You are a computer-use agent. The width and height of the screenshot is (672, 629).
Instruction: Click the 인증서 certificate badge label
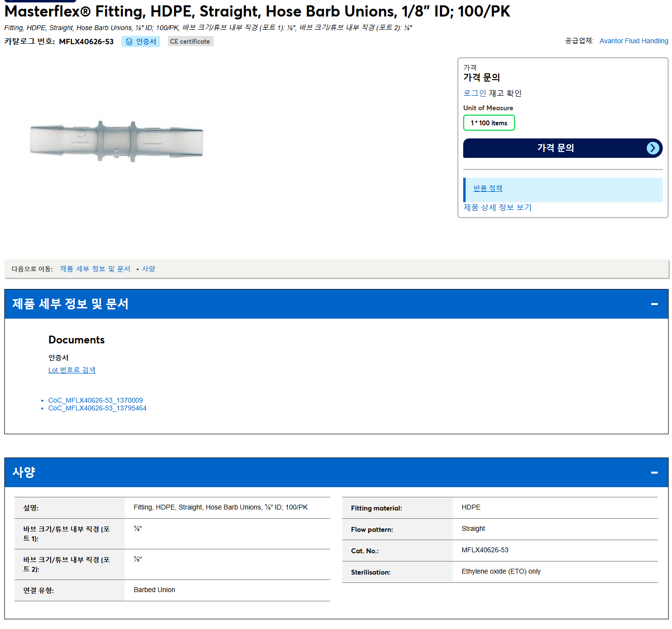click(146, 42)
